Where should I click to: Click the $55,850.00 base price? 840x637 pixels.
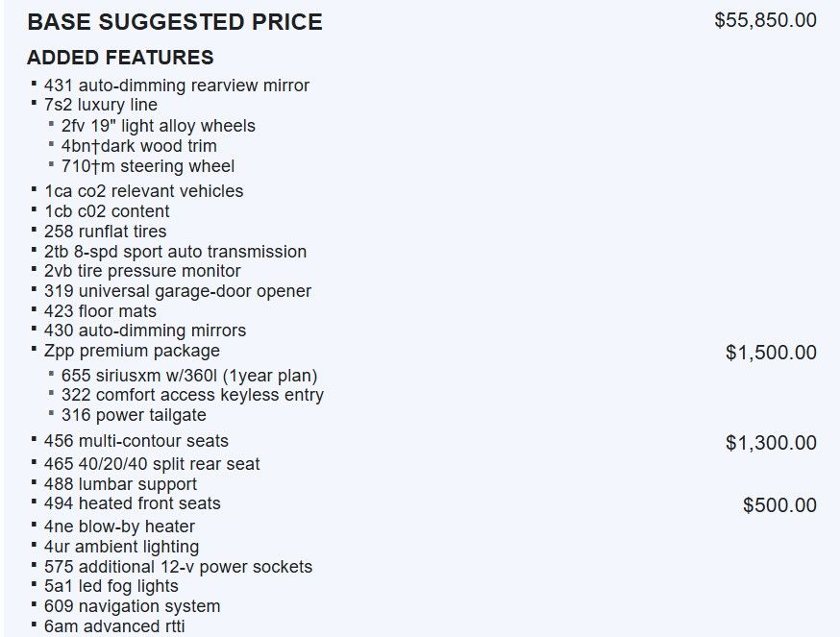pyautogui.click(x=765, y=20)
